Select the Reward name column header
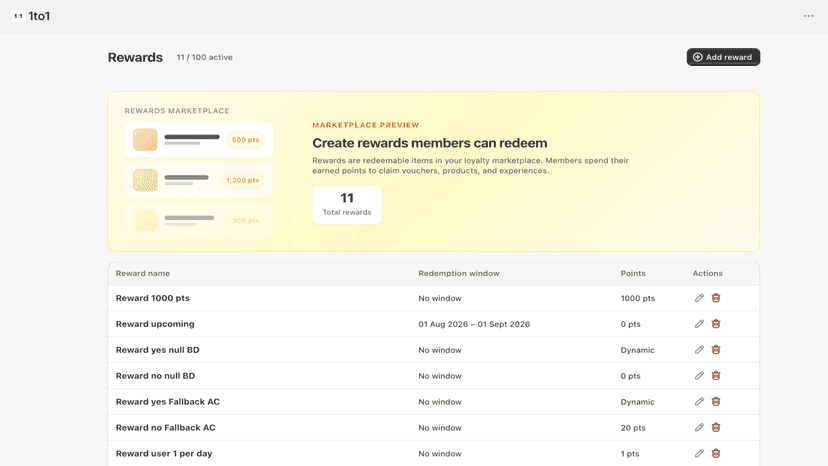The width and height of the screenshot is (828, 466). coord(143,273)
